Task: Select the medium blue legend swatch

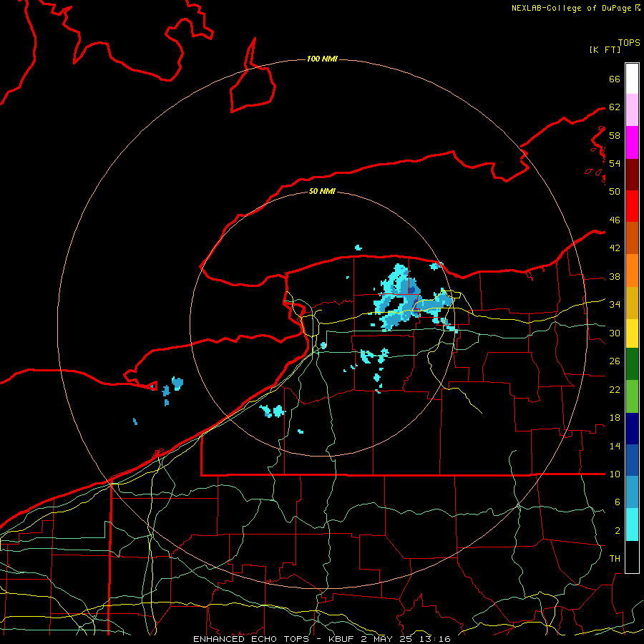Action: 632,460
